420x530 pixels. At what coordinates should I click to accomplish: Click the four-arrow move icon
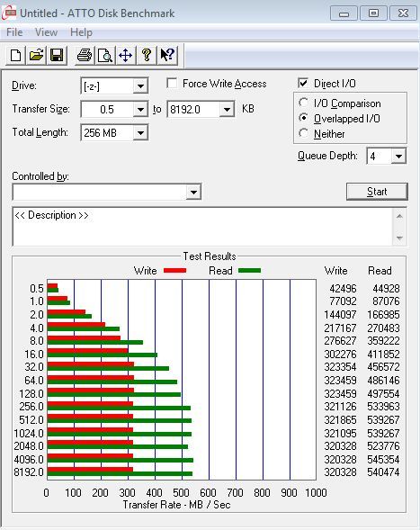coord(125,55)
